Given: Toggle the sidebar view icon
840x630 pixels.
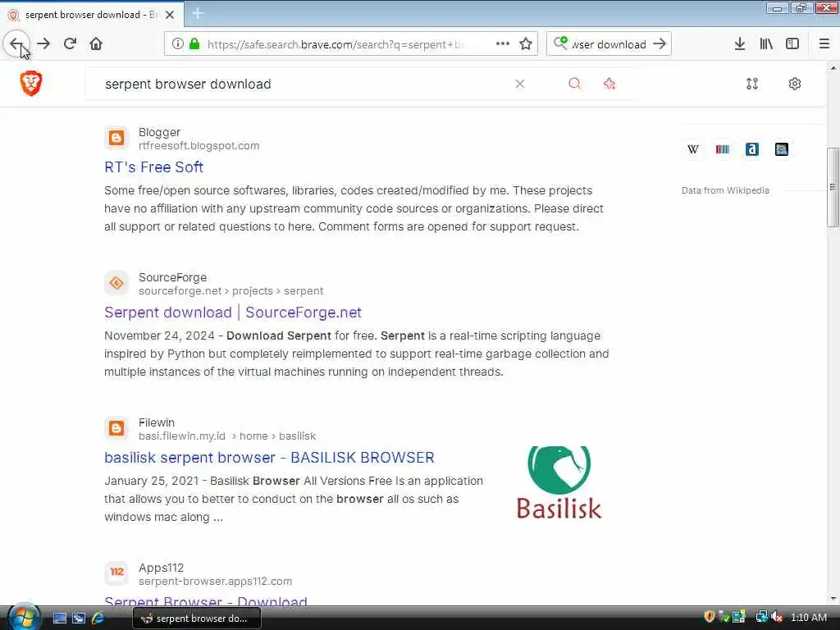Looking at the screenshot, I should (x=792, y=43).
